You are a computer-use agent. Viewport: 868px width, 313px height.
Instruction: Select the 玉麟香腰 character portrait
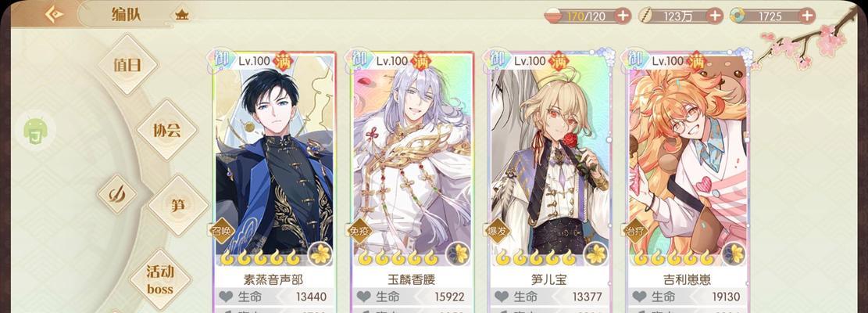tap(413, 160)
